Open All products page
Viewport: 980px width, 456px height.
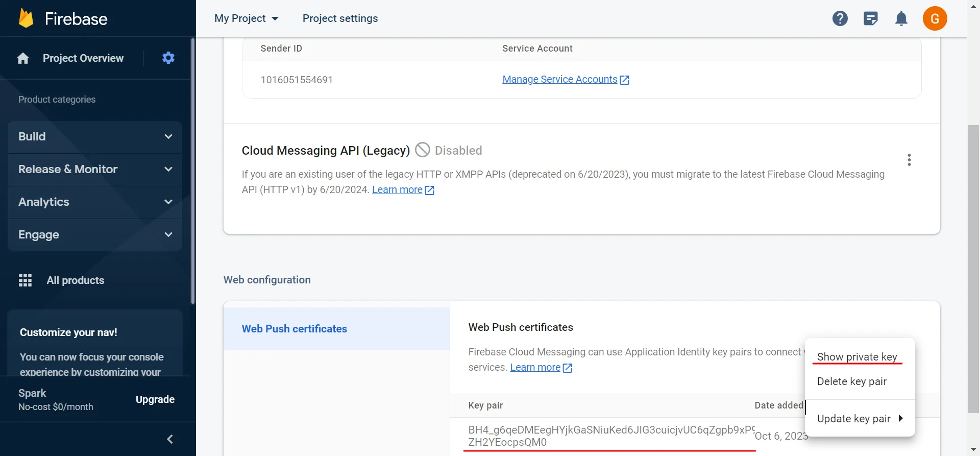76,280
